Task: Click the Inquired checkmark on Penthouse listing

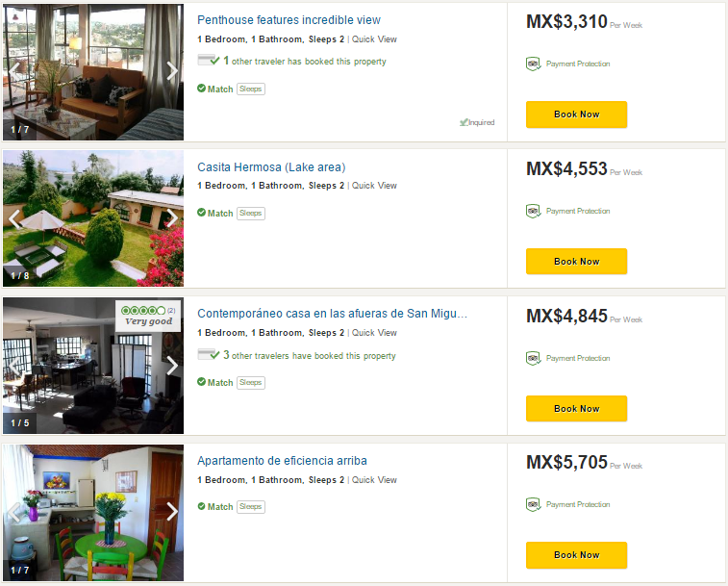Action: [x=464, y=122]
